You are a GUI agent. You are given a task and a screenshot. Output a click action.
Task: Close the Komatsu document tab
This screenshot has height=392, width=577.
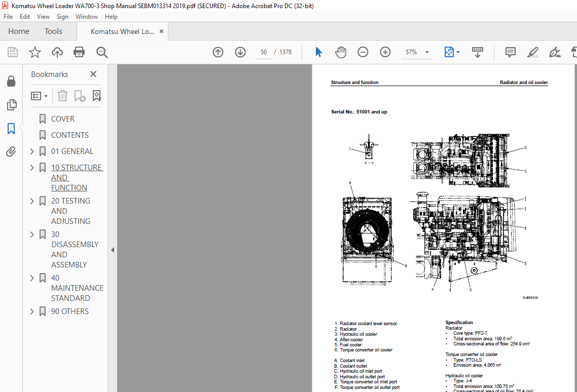point(161,31)
